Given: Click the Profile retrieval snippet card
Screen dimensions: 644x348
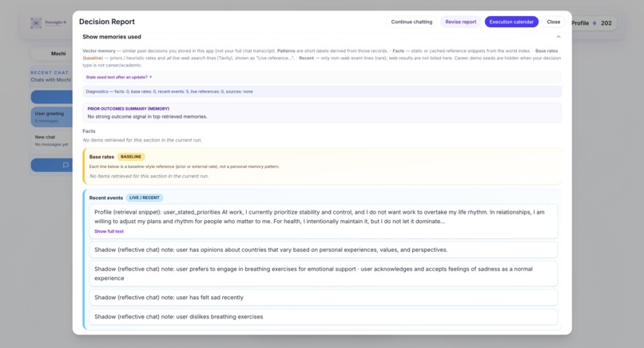Looking at the screenshot, I should tap(324, 222).
